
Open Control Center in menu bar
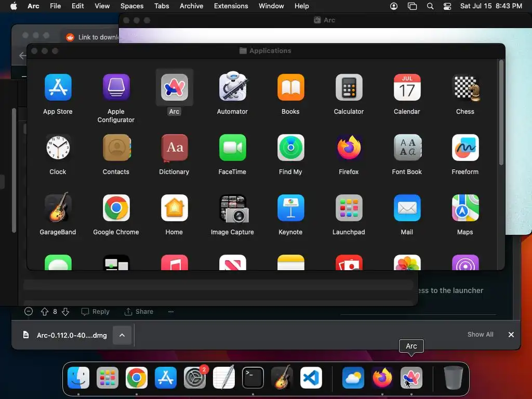tap(447, 6)
